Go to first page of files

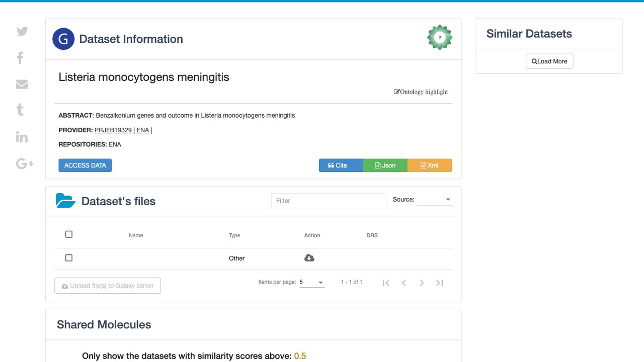pyautogui.click(x=386, y=283)
